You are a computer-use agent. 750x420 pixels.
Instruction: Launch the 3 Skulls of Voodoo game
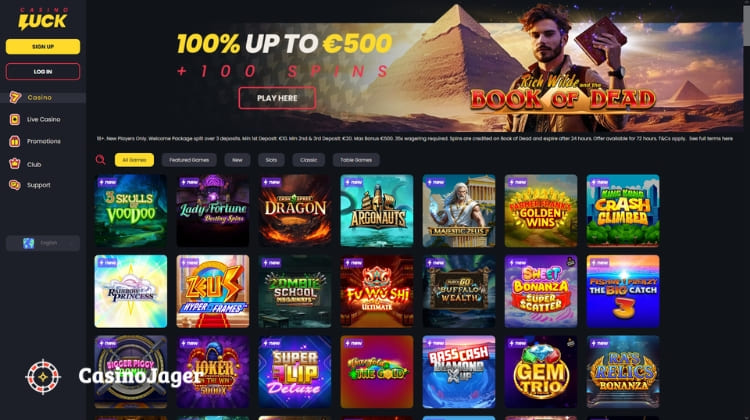131,210
